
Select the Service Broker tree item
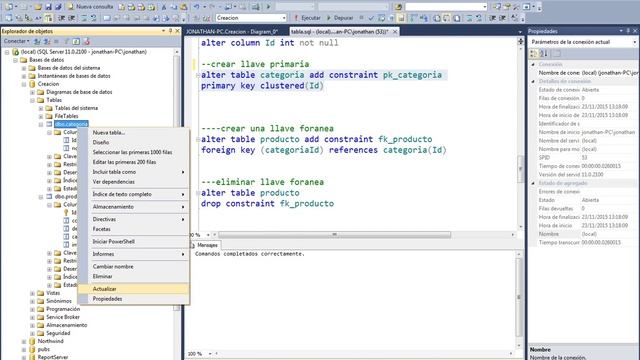pos(63,317)
